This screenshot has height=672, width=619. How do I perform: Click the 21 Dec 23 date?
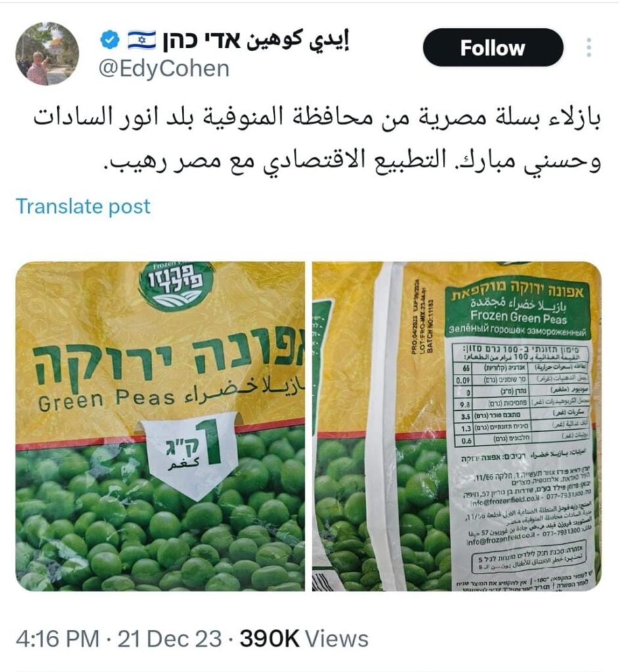(x=170, y=639)
